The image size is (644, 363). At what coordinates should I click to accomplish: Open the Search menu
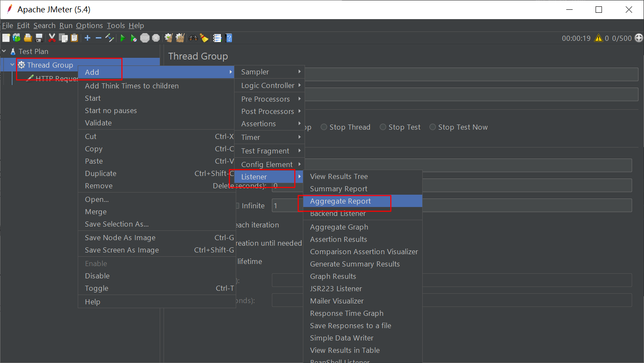pos(45,26)
